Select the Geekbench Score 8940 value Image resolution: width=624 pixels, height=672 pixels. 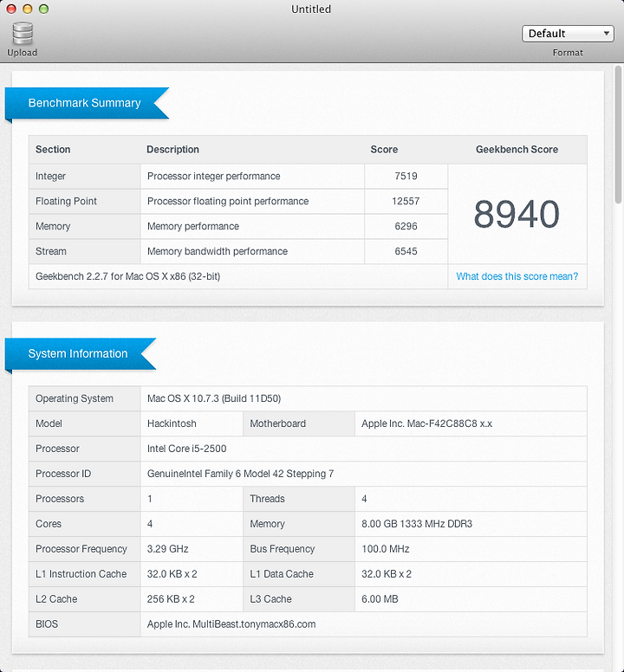tap(517, 214)
